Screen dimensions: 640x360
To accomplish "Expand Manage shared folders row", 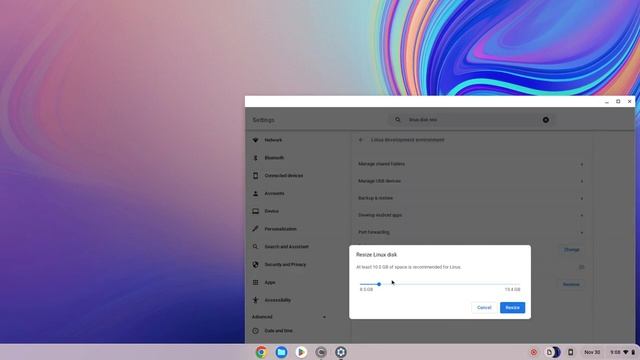I will coord(471,164).
